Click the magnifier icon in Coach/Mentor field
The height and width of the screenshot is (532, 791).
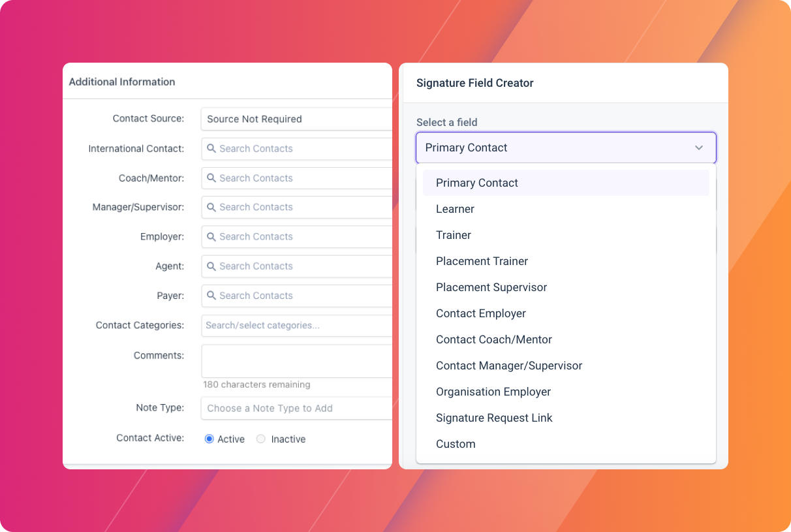[x=211, y=178]
